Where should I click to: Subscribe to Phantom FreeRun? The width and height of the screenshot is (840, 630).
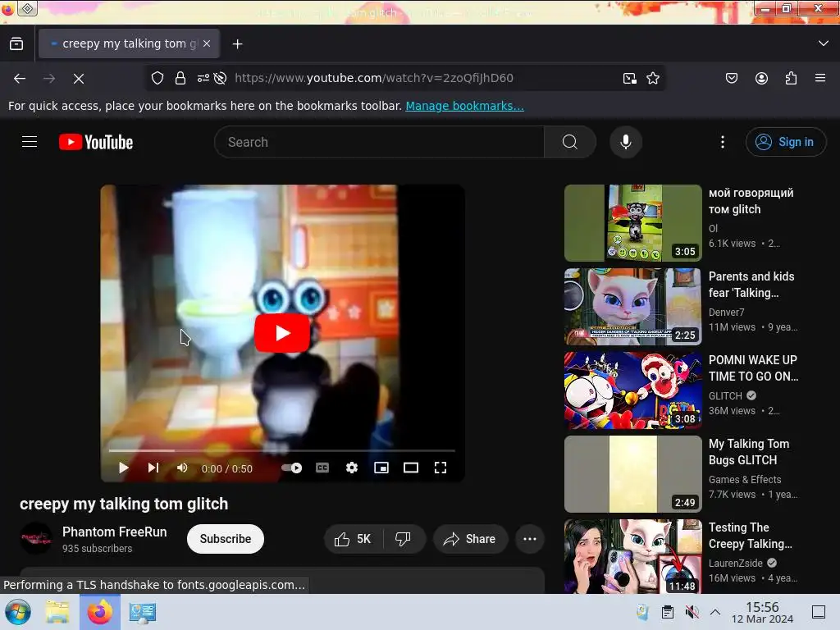(226, 539)
